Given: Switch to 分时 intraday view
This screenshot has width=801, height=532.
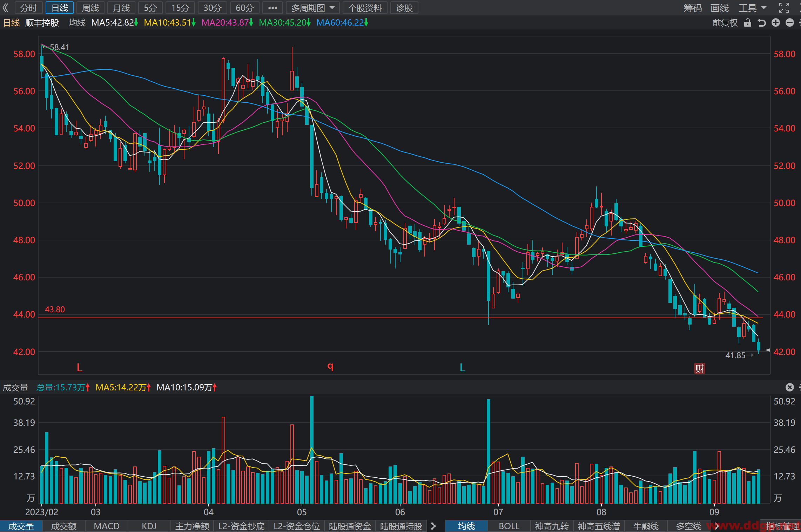Looking at the screenshot, I should point(28,8).
